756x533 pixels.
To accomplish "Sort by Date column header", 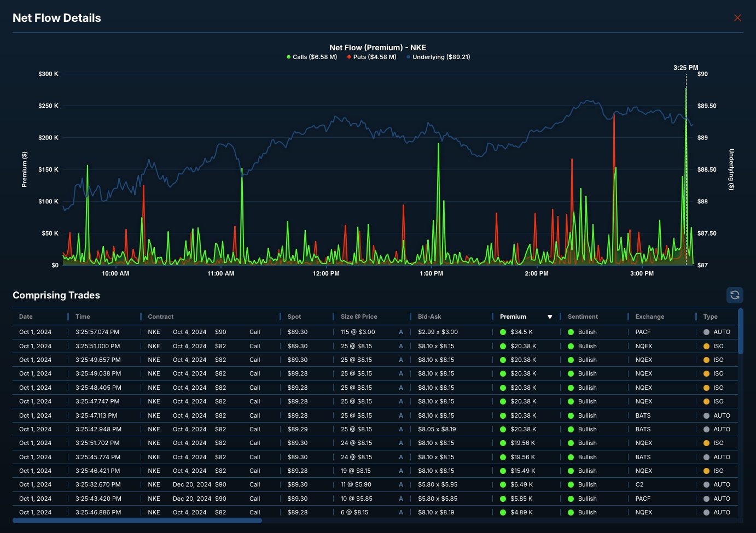I will (26, 317).
